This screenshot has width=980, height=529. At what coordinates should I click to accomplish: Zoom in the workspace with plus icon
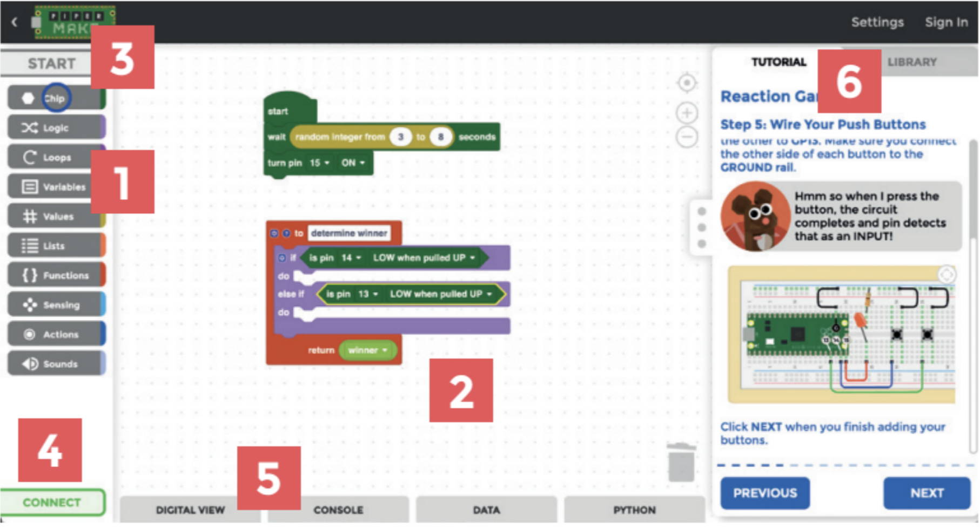687,113
